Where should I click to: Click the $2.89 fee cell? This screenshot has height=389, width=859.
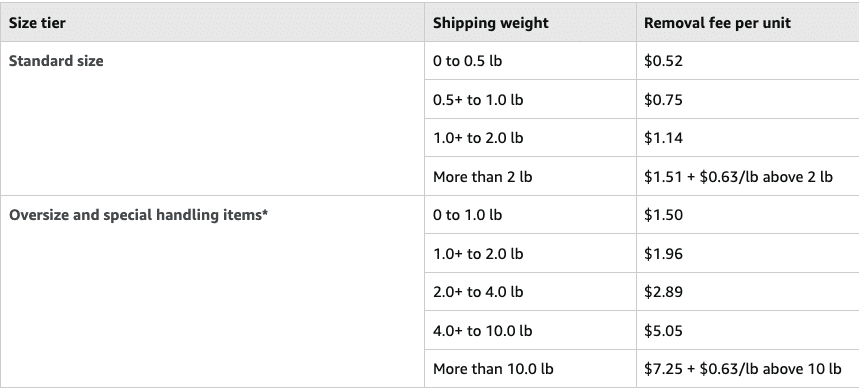748,292
